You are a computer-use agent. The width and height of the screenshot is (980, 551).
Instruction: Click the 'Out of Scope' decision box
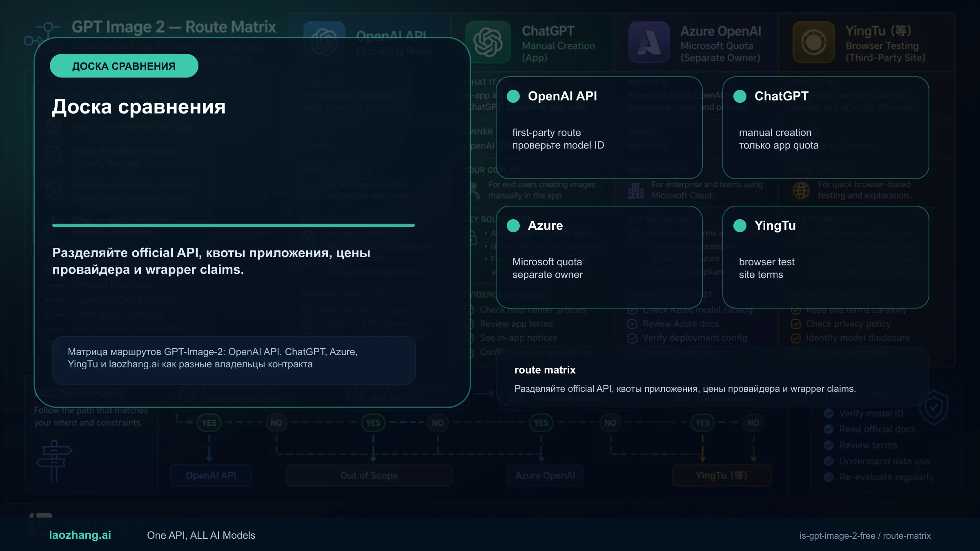click(x=369, y=475)
